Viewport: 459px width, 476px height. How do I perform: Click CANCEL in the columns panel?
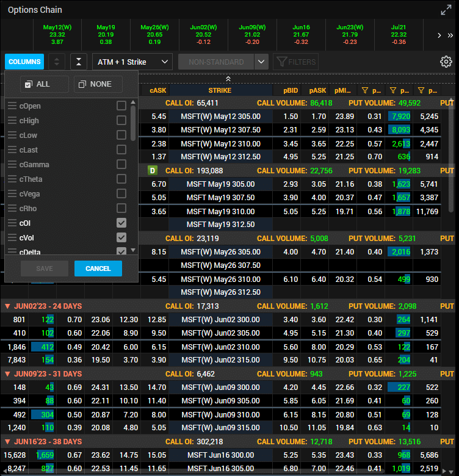pyautogui.click(x=98, y=269)
